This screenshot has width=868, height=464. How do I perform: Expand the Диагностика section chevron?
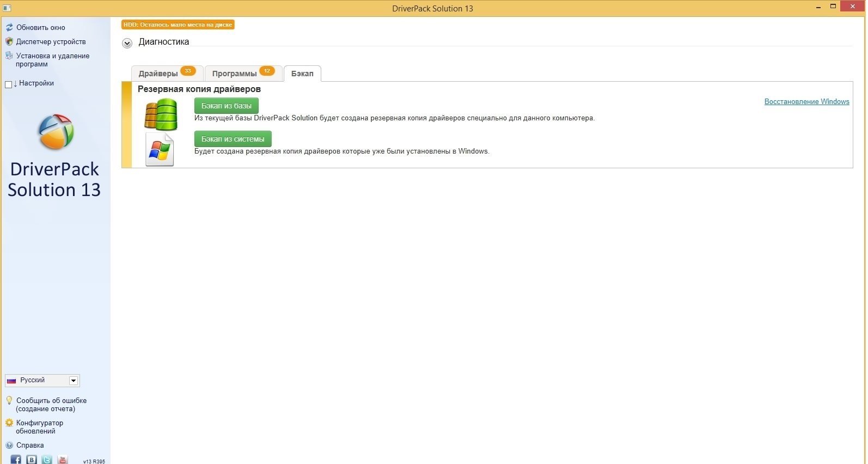click(127, 43)
